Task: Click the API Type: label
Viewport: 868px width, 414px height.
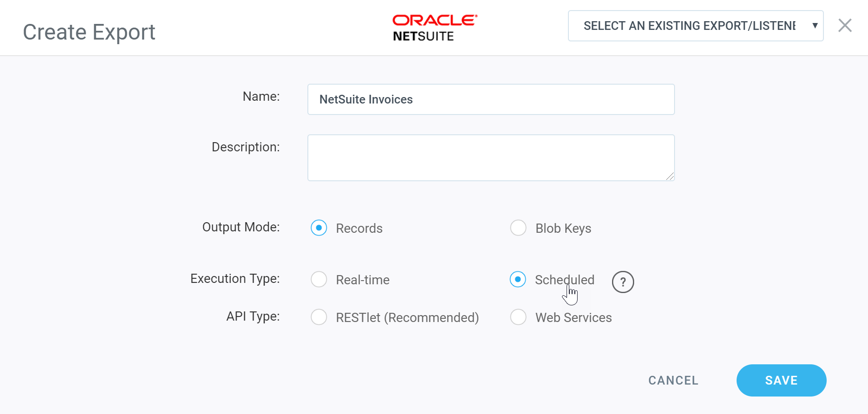Action: pos(253,316)
